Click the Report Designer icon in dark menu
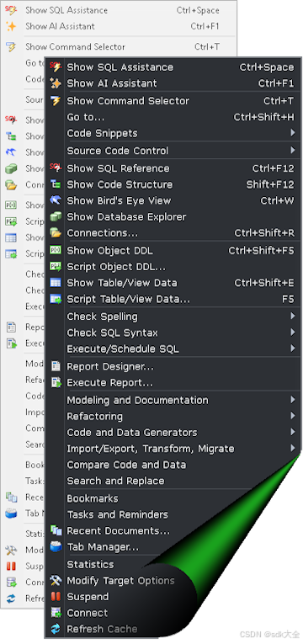This screenshot has height=644, width=303. coord(56,366)
